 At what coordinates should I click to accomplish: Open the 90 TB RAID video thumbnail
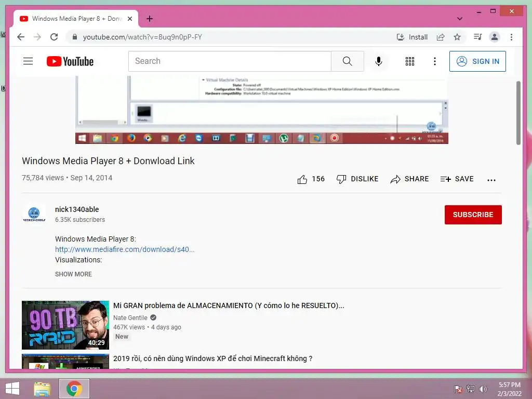click(x=65, y=325)
